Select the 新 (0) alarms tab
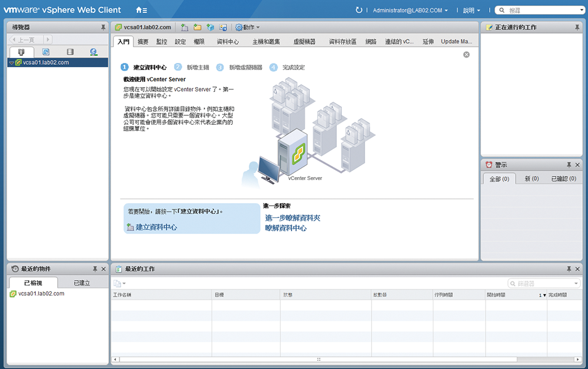Viewport: 588px width, 369px height. 532,179
